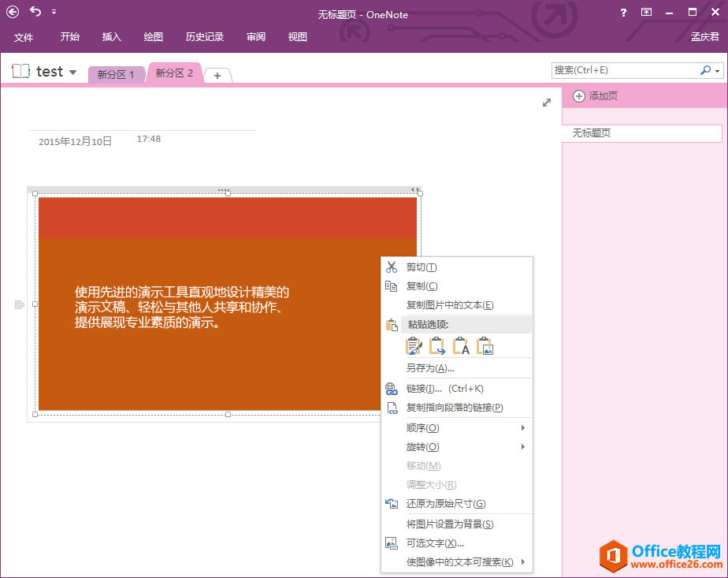Choose the keep source formatting paste icon
728x578 pixels.
pos(414,345)
